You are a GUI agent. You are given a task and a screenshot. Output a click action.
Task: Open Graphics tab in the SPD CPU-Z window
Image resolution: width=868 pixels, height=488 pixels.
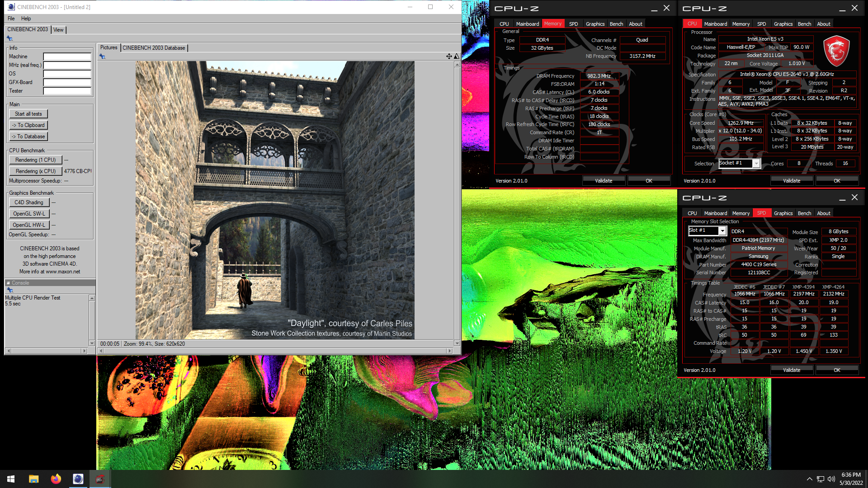783,213
